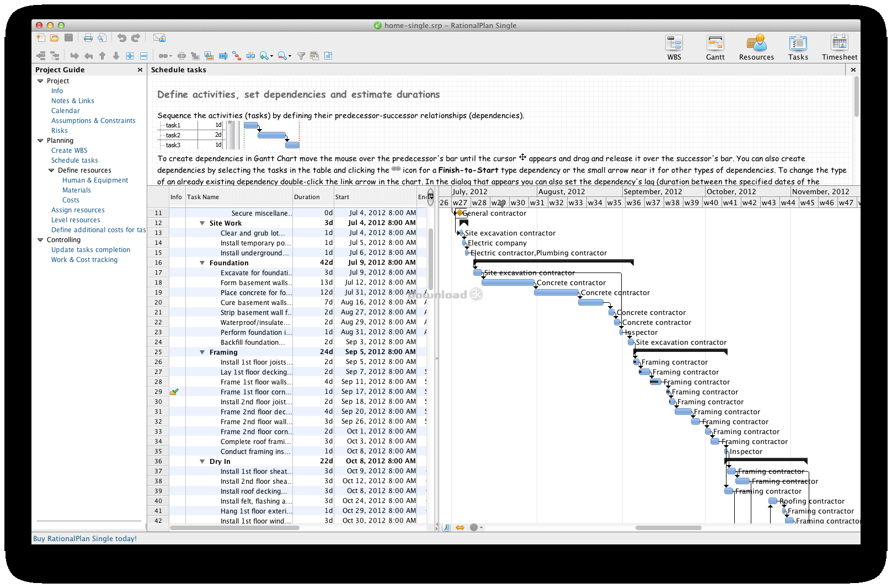Zoom in on Gantt chart
Viewport: 892px width, 588px height.
264,56
